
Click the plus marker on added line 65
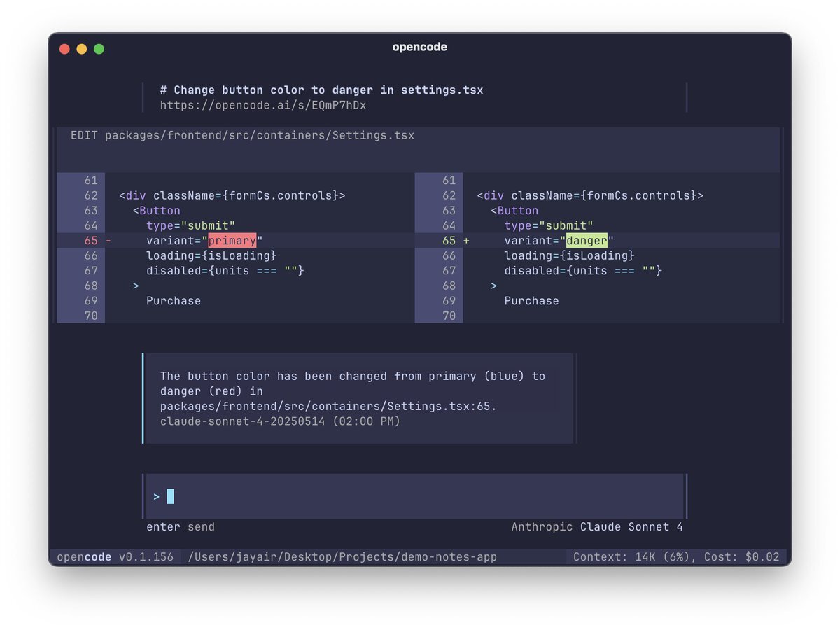[x=467, y=241]
